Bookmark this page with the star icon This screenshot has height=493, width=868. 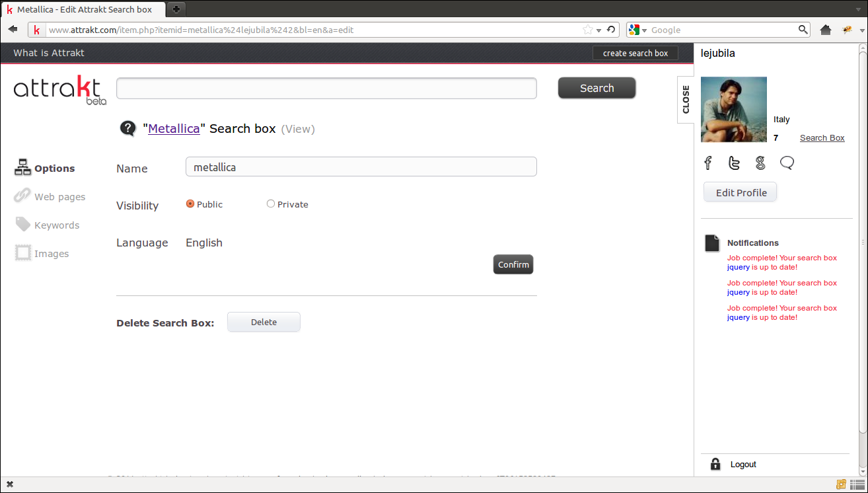coord(587,30)
